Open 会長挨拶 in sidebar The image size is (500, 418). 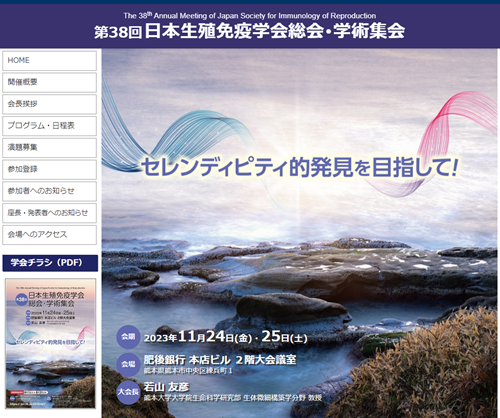[x=49, y=104]
